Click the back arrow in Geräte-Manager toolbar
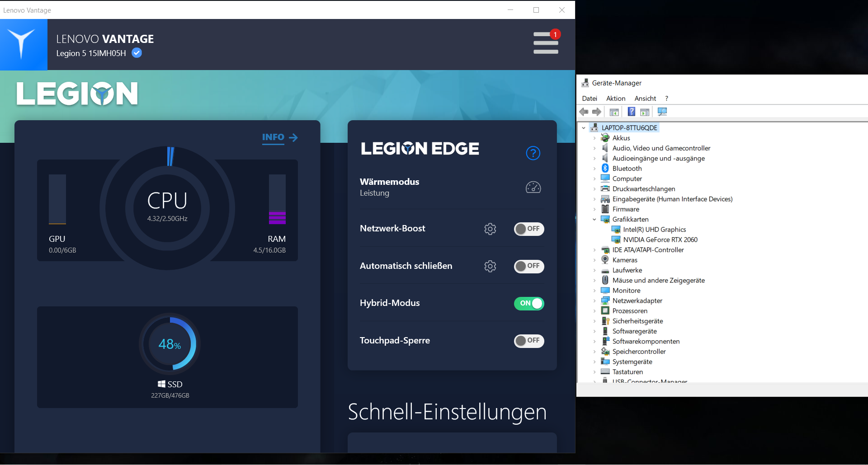 (x=584, y=112)
